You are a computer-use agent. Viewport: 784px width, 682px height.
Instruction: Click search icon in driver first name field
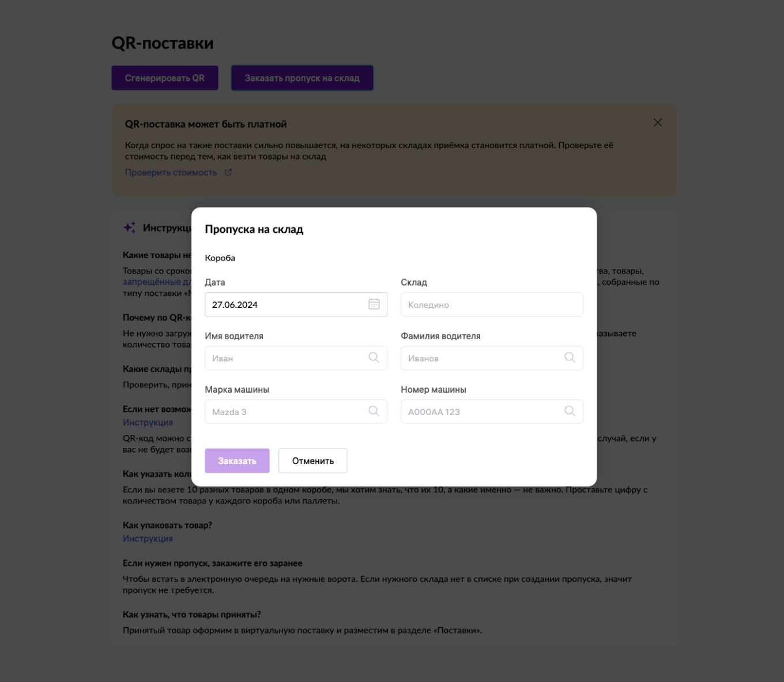[374, 357]
